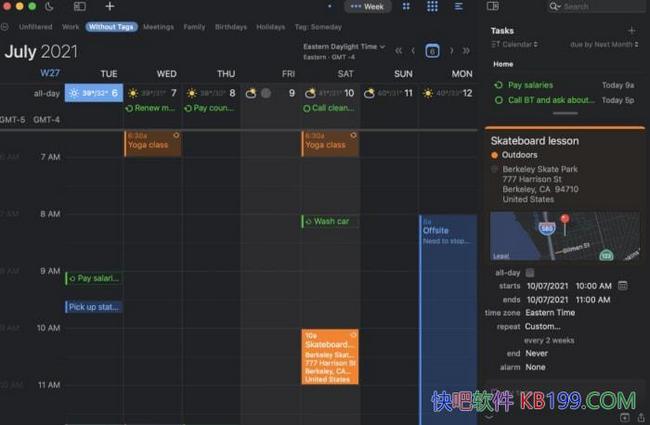This screenshot has width=650, height=425.
Task: Click the plus icon to add event
Action: click(x=109, y=6)
